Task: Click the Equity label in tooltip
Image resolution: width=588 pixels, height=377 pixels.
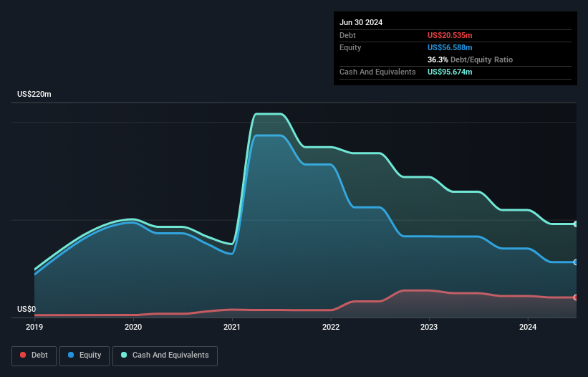Action: (x=350, y=47)
